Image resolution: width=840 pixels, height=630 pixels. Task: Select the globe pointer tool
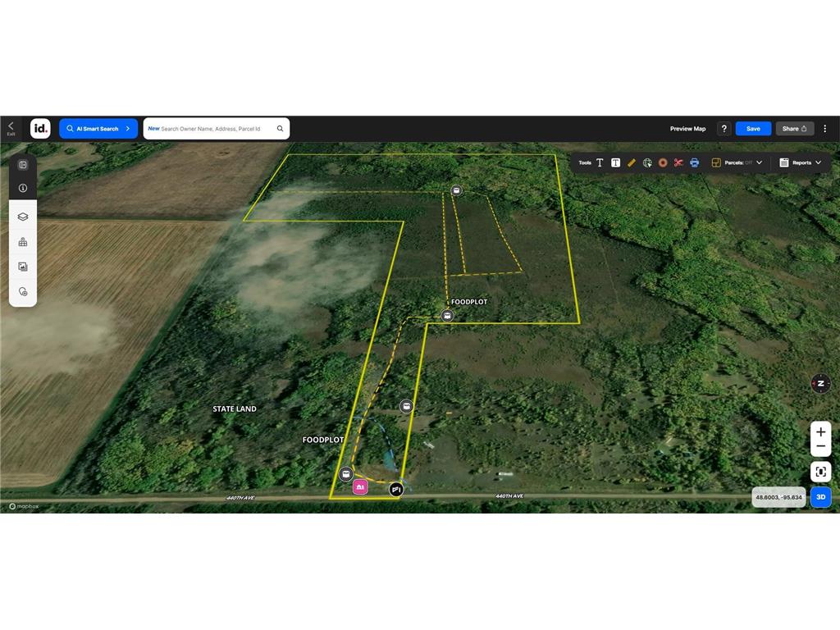point(647,163)
